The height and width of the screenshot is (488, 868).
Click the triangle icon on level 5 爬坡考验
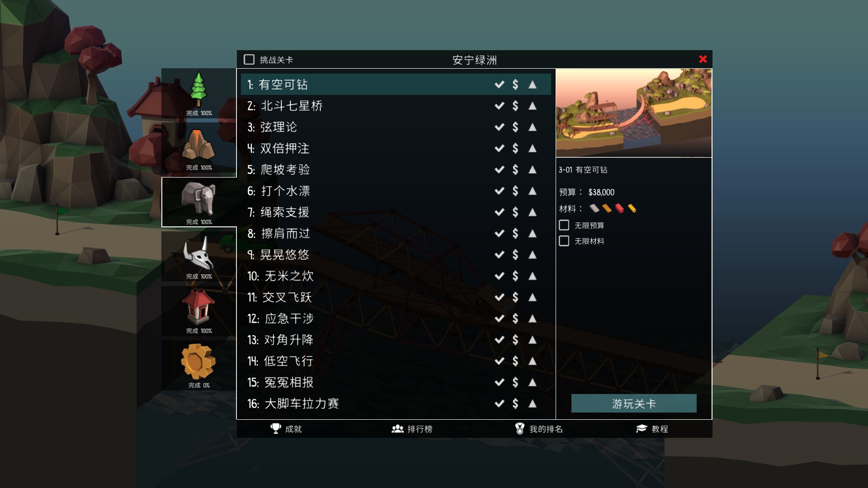click(533, 169)
